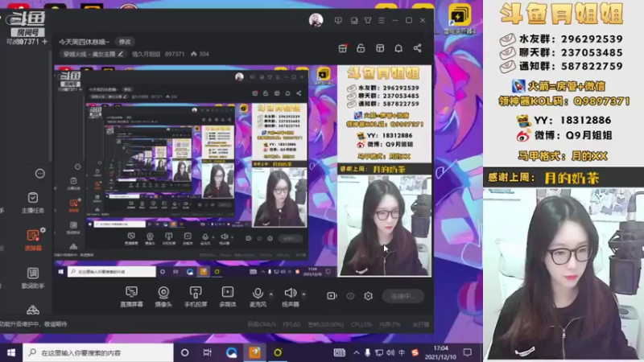Open the layout panel icon
This screenshot has width=644, height=362.
pyautogui.click(x=380, y=48)
